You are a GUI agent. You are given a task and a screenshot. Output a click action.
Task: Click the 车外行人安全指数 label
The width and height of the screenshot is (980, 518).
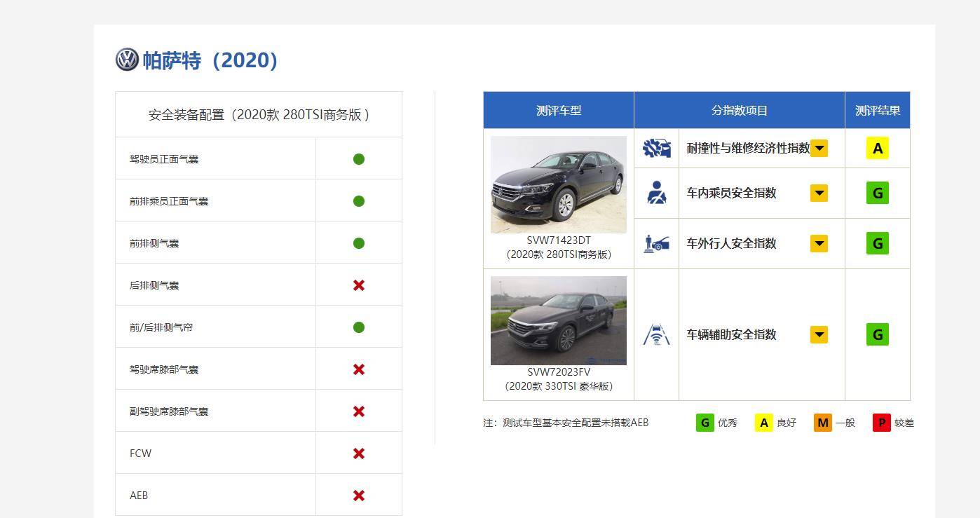point(731,243)
